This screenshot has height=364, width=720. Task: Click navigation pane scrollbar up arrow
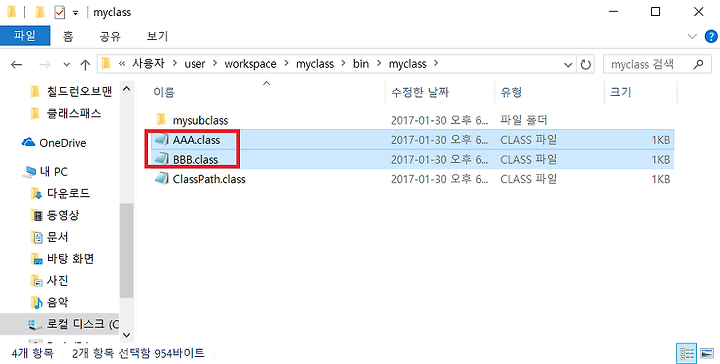(x=127, y=88)
